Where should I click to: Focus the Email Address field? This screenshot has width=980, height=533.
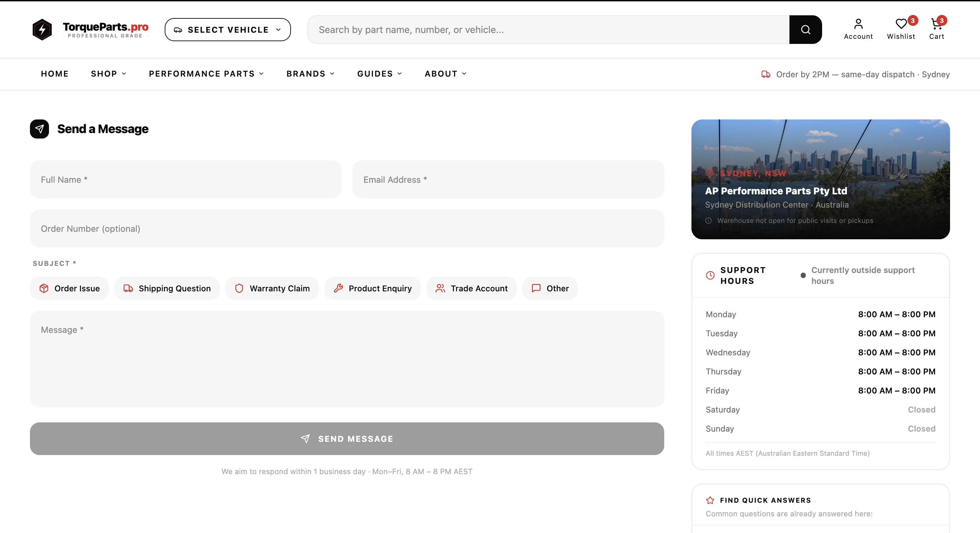(x=508, y=180)
